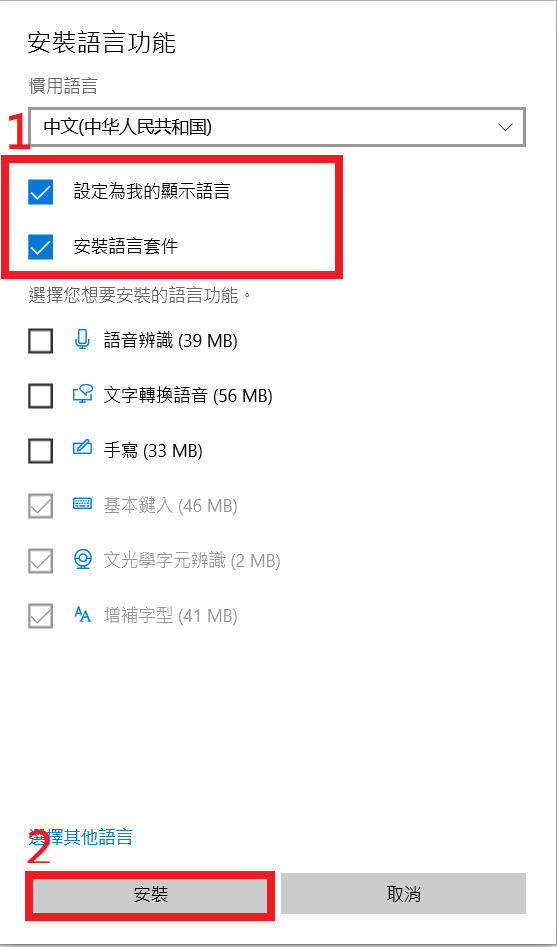Enable the 語音辨識 (39 MB) checkbox
The height and width of the screenshot is (947, 557).
tap(40, 341)
